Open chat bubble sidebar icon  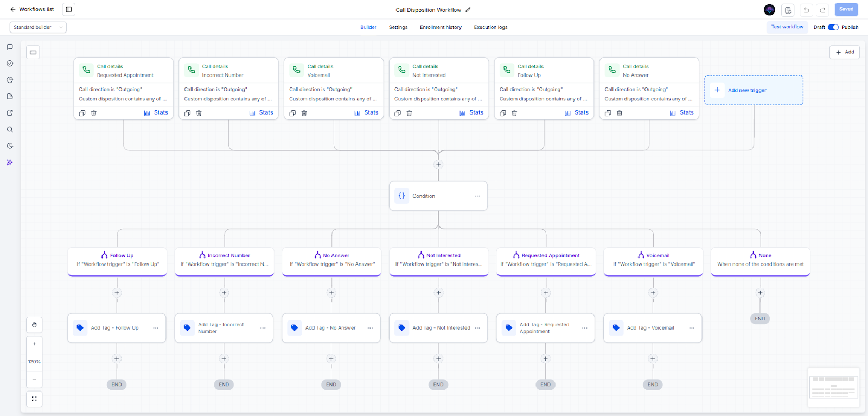pyautogui.click(x=10, y=47)
